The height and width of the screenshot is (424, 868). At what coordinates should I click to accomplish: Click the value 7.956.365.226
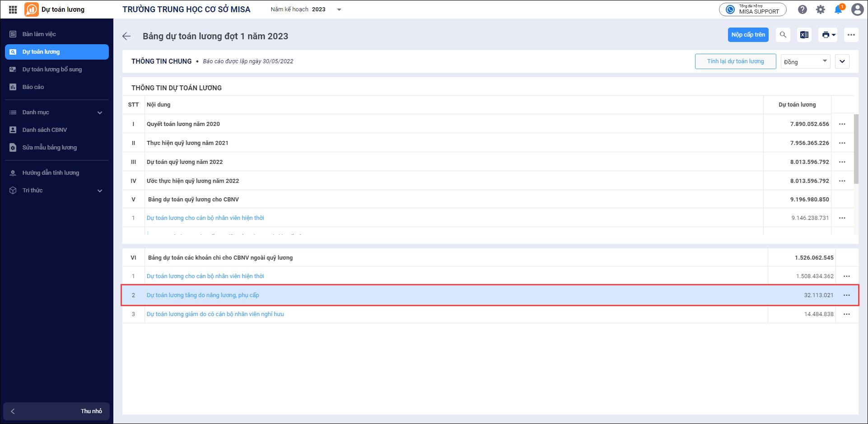pos(810,143)
